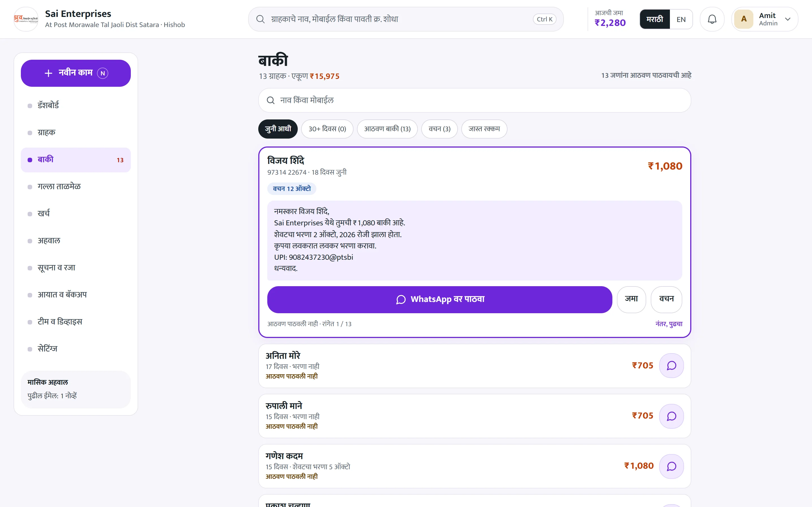
Task: Click WhatsApp वर पाठवा button
Action: [x=440, y=299]
